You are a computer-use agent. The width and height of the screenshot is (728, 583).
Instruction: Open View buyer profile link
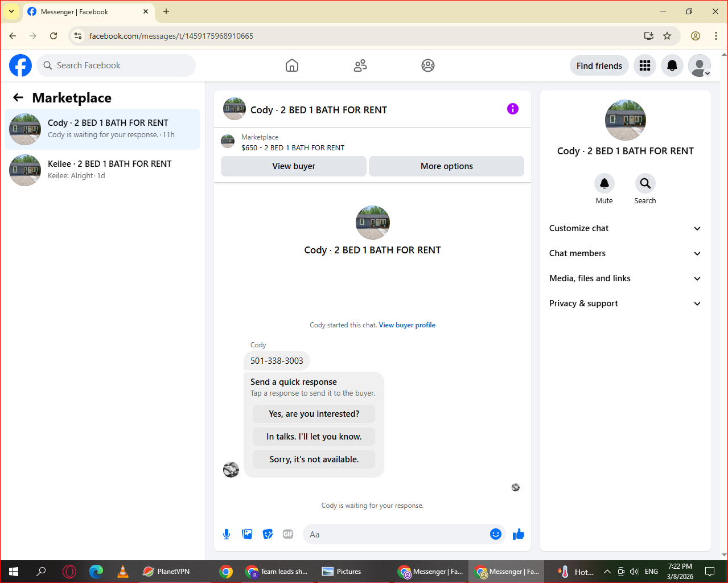click(407, 325)
